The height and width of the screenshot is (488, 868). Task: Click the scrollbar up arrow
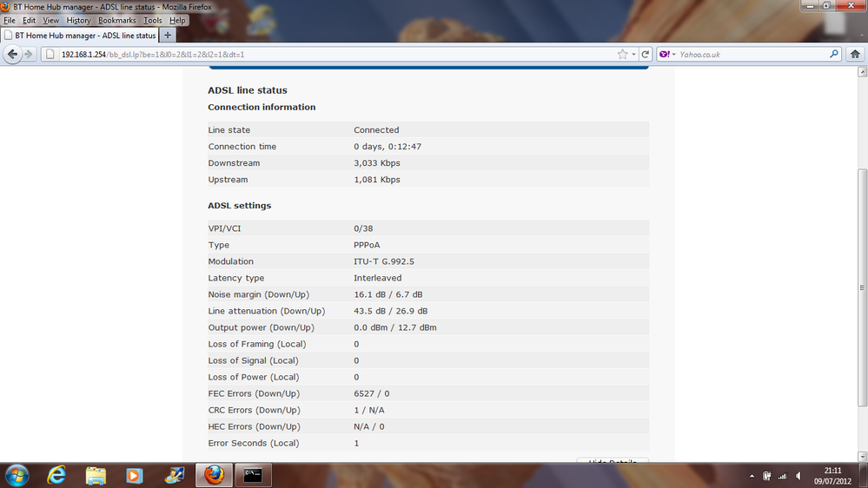point(863,72)
